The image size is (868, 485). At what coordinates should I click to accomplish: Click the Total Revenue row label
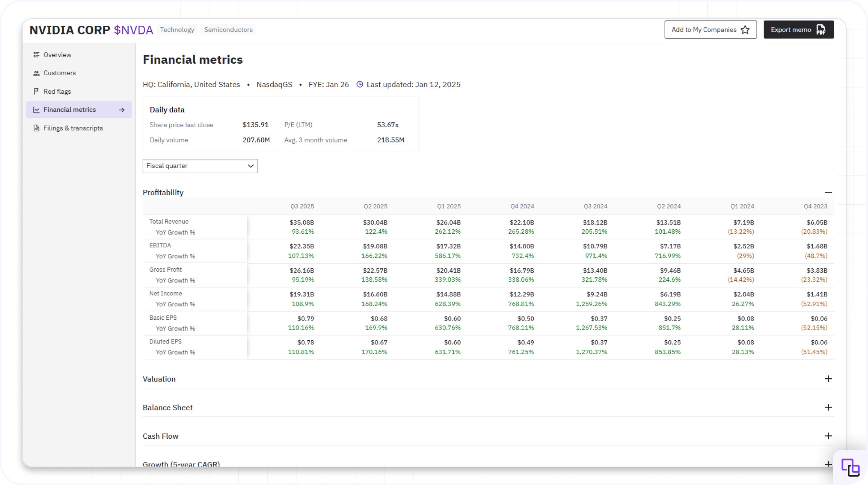pyautogui.click(x=169, y=221)
